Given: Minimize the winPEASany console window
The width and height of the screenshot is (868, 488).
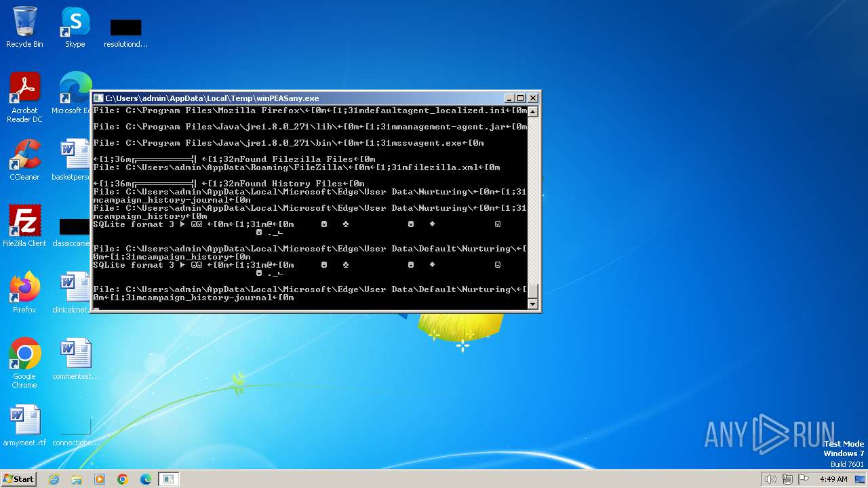Looking at the screenshot, I should [x=510, y=98].
